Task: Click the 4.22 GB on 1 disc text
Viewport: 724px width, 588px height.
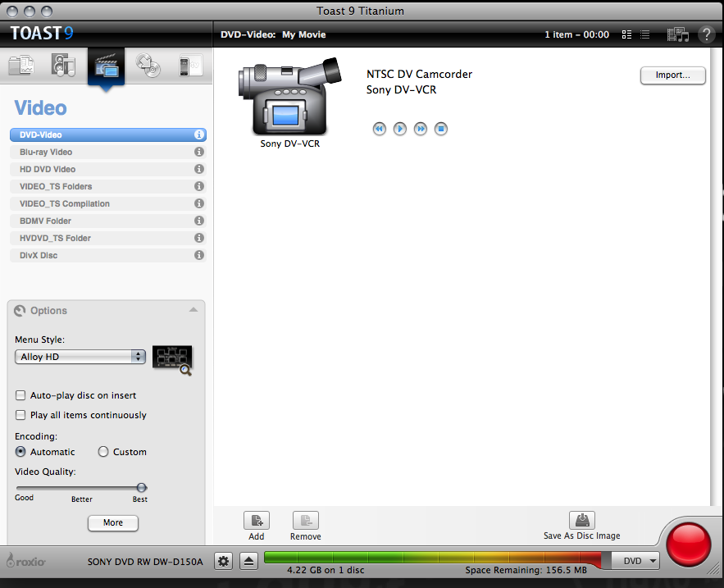Action: 326,570
